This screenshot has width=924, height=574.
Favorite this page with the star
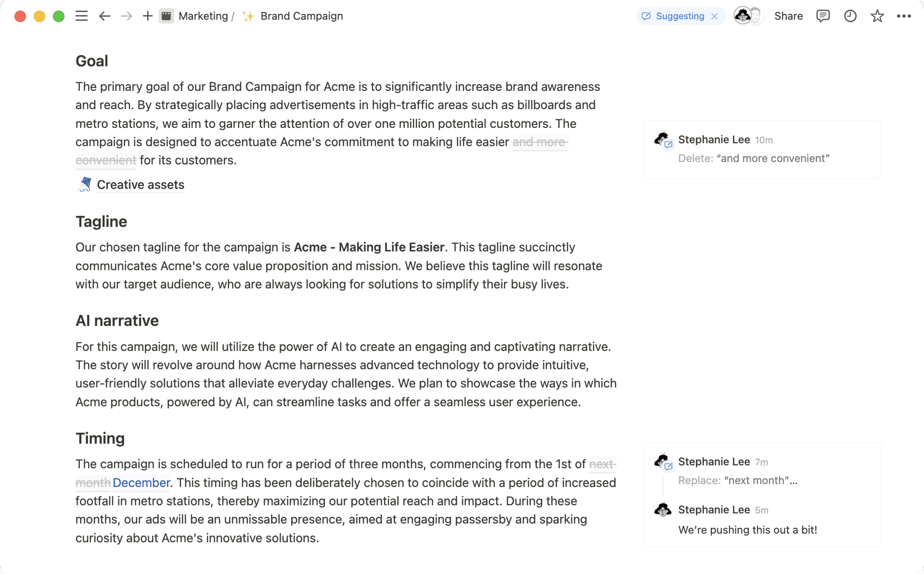tap(877, 16)
